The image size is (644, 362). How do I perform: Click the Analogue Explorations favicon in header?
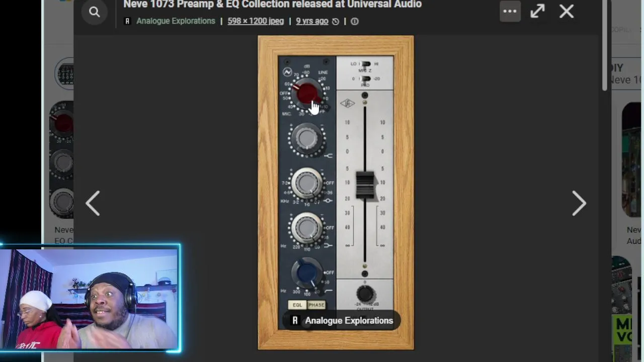(127, 21)
